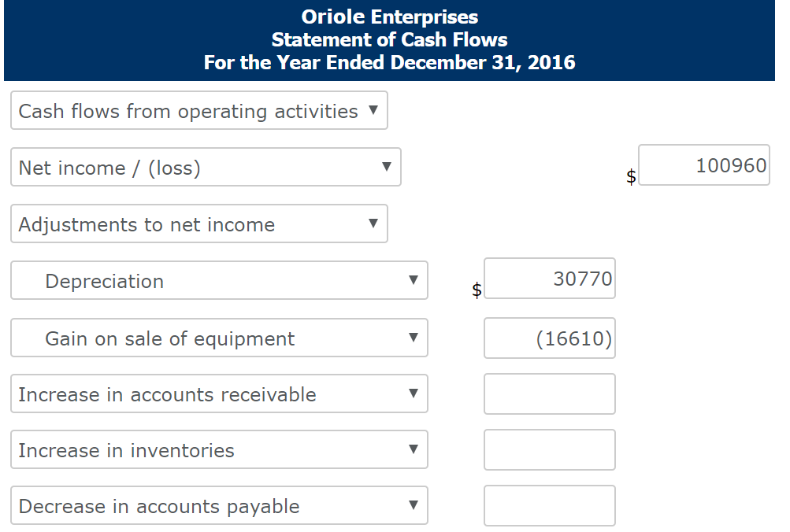Open the Adjustments to net income selector
The image size is (790, 532).
197,224
